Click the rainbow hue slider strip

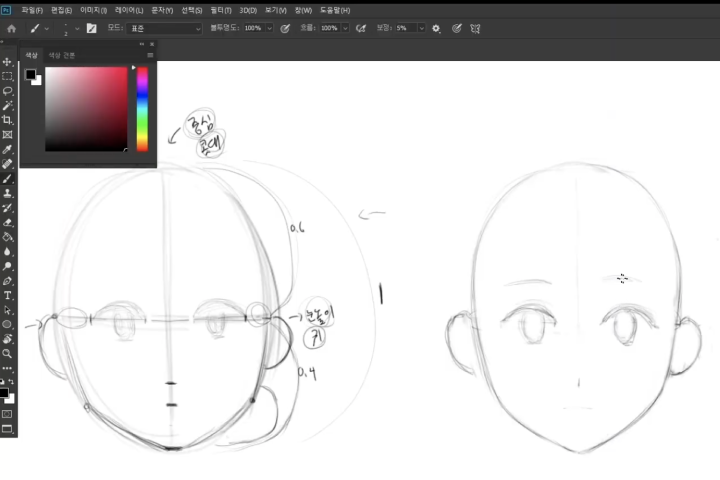(x=142, y=109)
